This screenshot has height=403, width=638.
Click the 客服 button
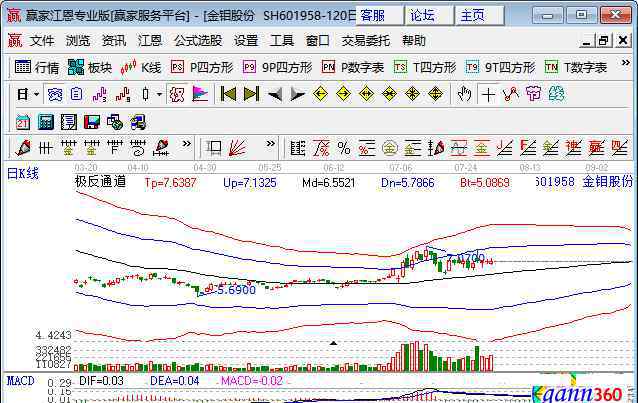(380, 16)
